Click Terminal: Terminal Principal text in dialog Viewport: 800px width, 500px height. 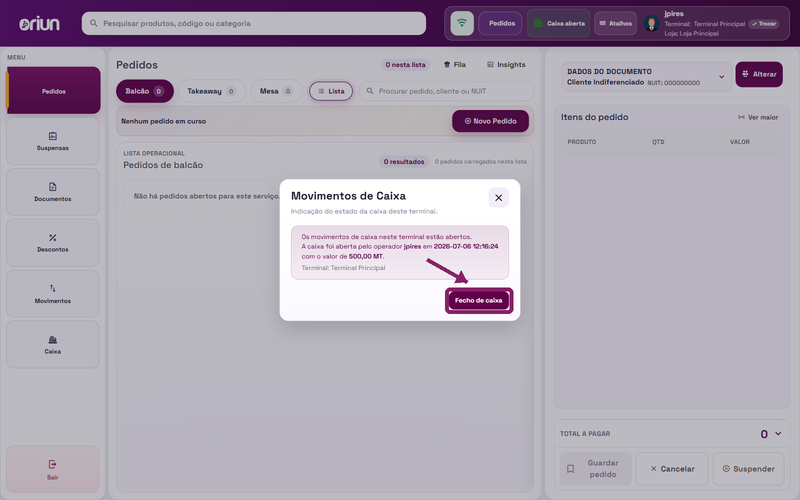click(343, 268)
